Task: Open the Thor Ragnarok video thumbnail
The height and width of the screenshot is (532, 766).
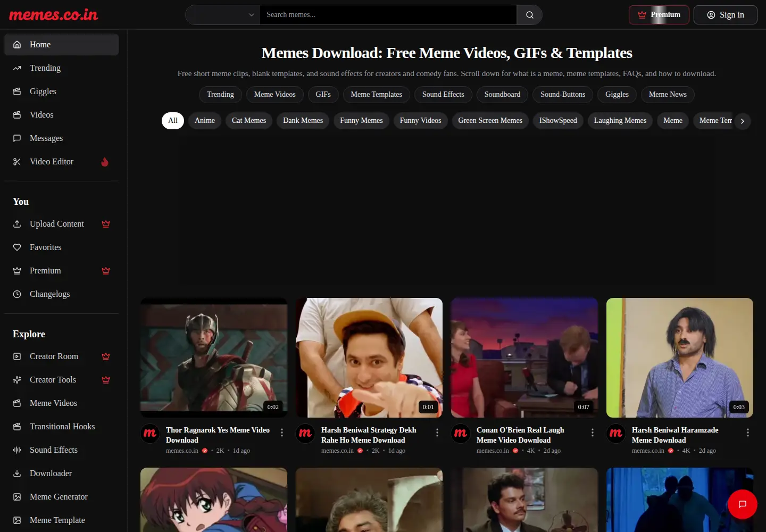Action: click(x=214, y=358)
